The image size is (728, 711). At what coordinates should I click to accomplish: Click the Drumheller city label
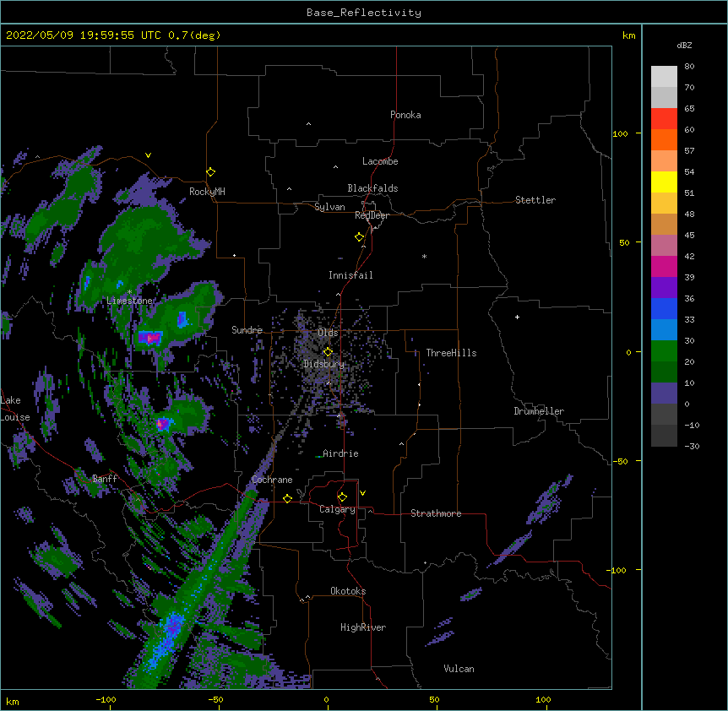(539, 411)
